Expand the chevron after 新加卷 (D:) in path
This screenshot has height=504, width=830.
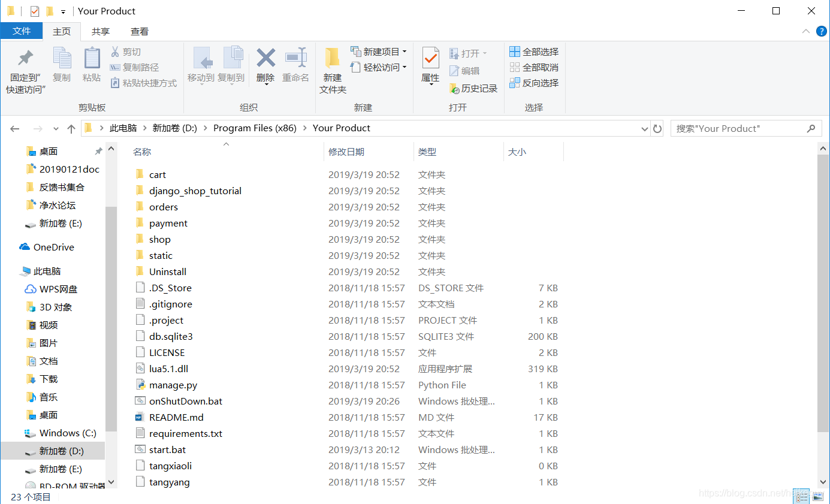pyautogui.click(x=205, y=128)
